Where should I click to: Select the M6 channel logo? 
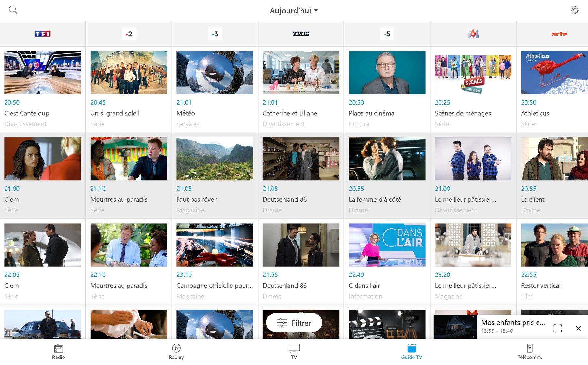473,34
